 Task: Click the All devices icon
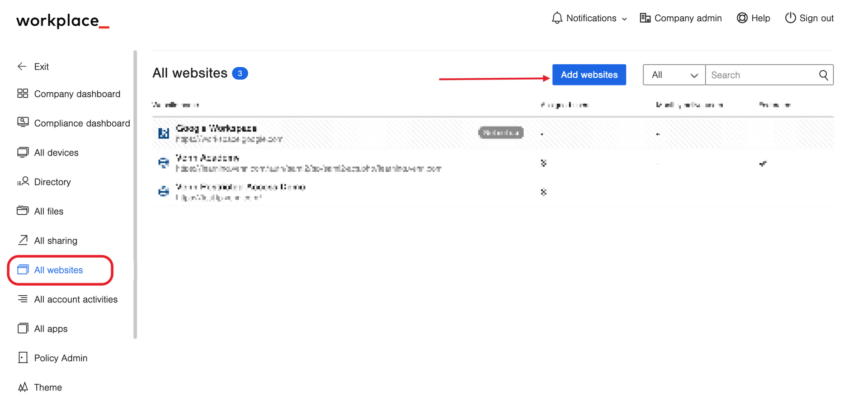click(23, 152)
